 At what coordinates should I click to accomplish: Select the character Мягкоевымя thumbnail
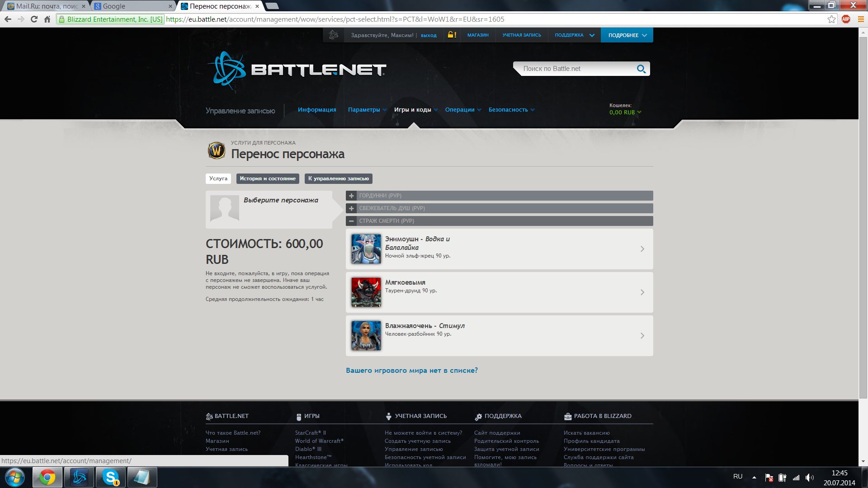click(x=366, y=292)
